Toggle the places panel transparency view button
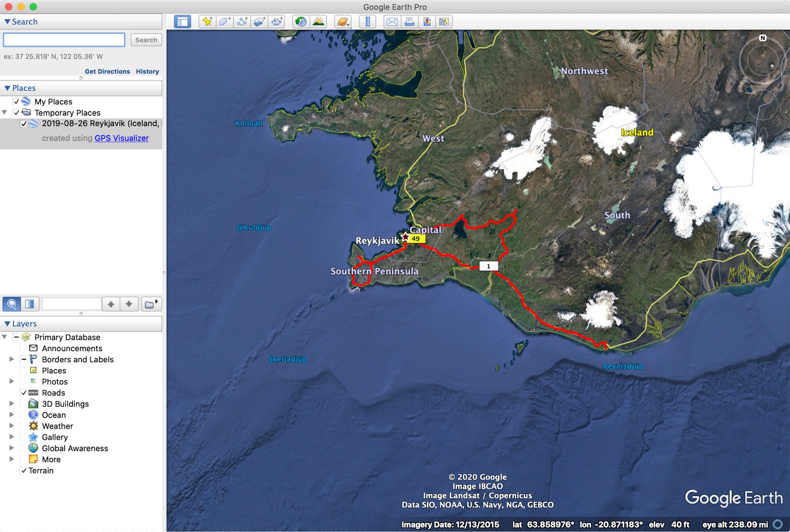Image resolution: width=790 pixels, height=532 pixels. pyautogui.click(x=30, y=304)
